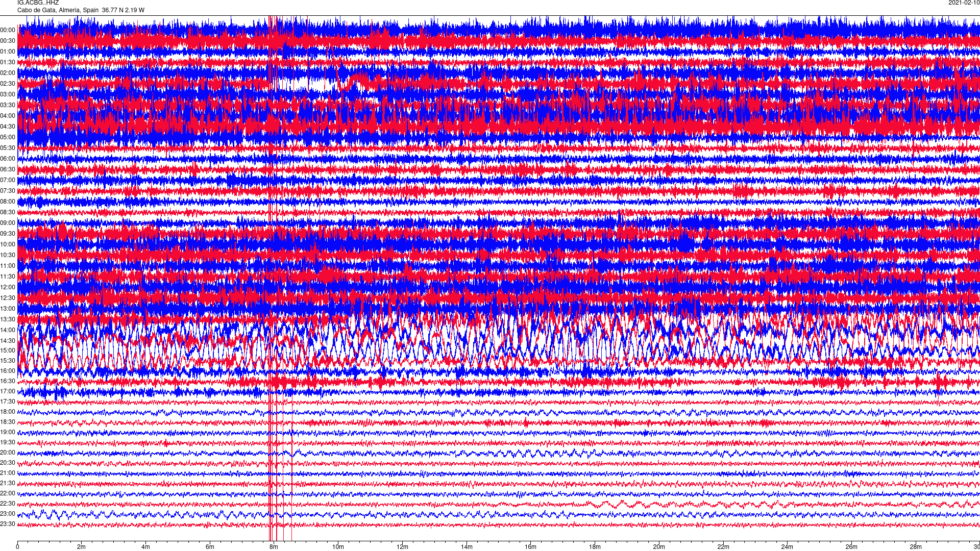Select the 23:00 trace time label
Screen dimensions: 980x551
(x=8, y=514)
